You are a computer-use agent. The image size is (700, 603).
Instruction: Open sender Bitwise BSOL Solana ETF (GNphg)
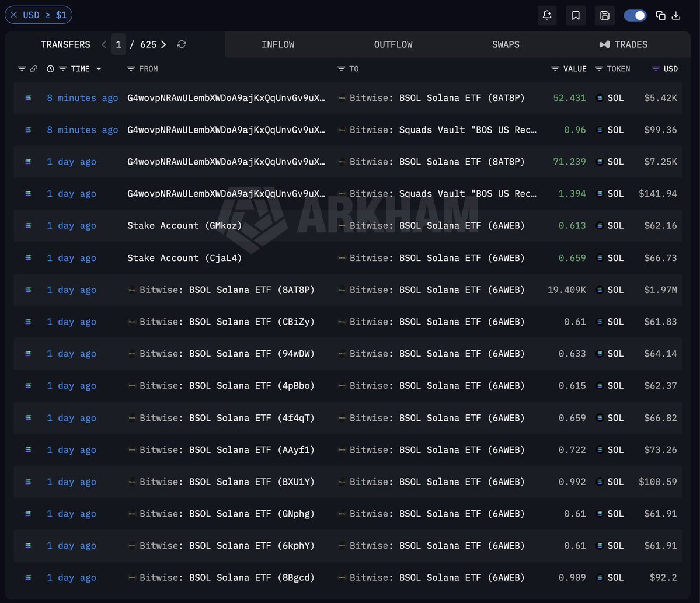pos(227,514)
